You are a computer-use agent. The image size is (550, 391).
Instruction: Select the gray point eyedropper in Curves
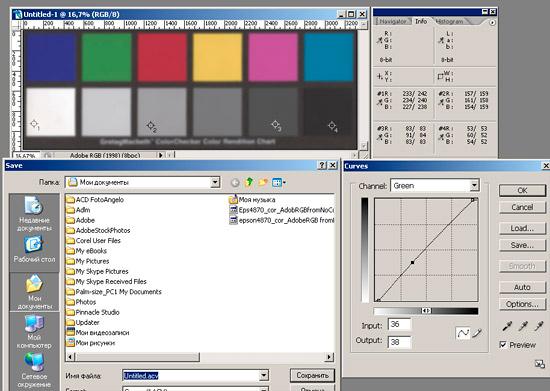(523, 327)
